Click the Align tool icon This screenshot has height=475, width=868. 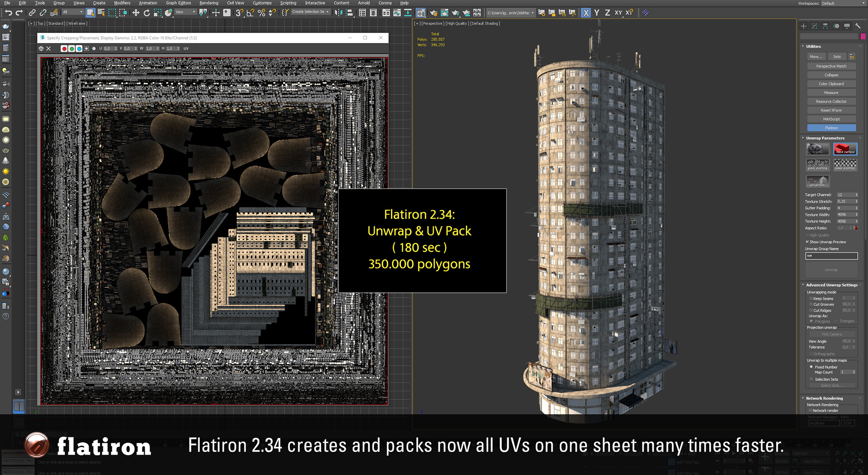[349, 13]
